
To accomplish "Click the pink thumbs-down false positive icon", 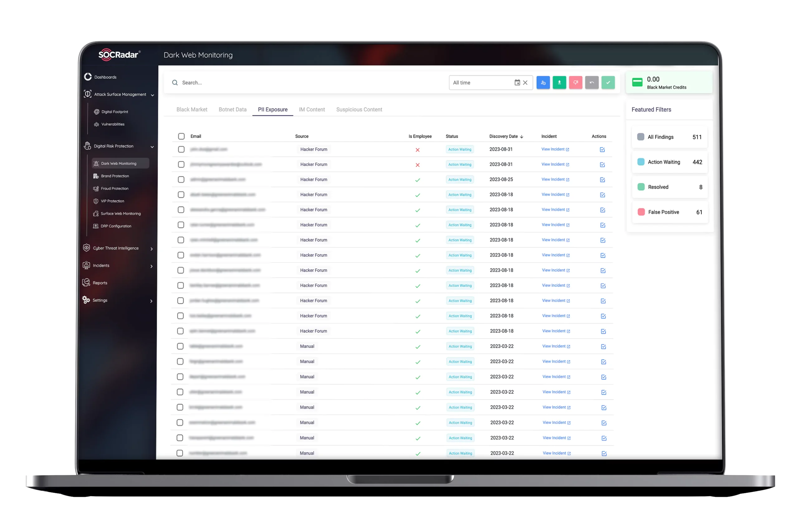I will 575,83.
